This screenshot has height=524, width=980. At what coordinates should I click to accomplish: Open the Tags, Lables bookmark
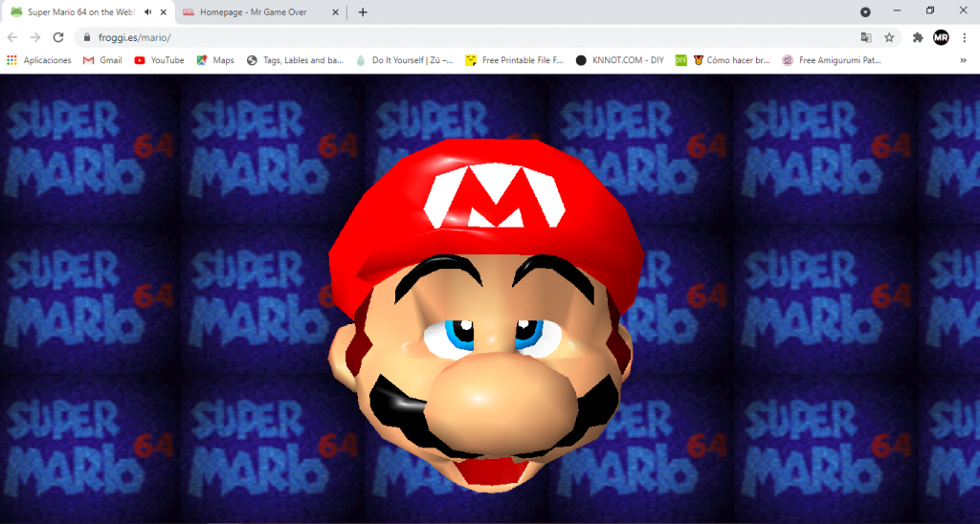(295, 60)
